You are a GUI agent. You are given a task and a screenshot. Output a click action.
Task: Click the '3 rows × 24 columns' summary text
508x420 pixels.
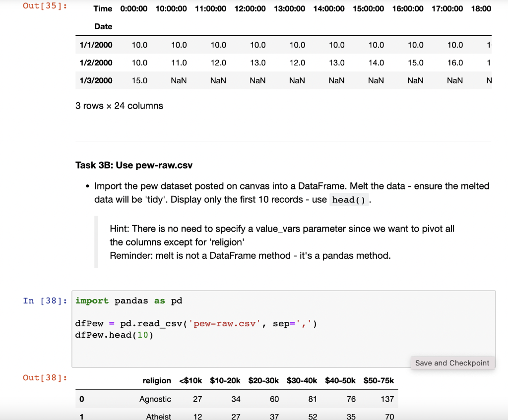119,106
